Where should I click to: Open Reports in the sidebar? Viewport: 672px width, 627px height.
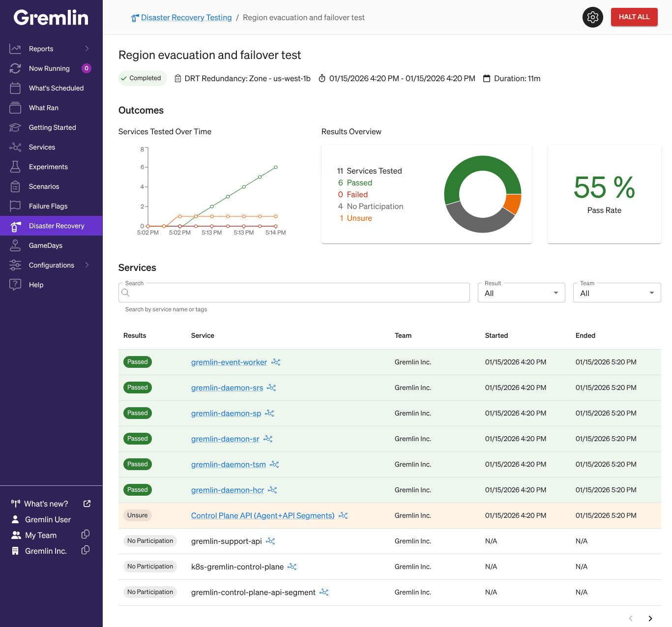41,49
